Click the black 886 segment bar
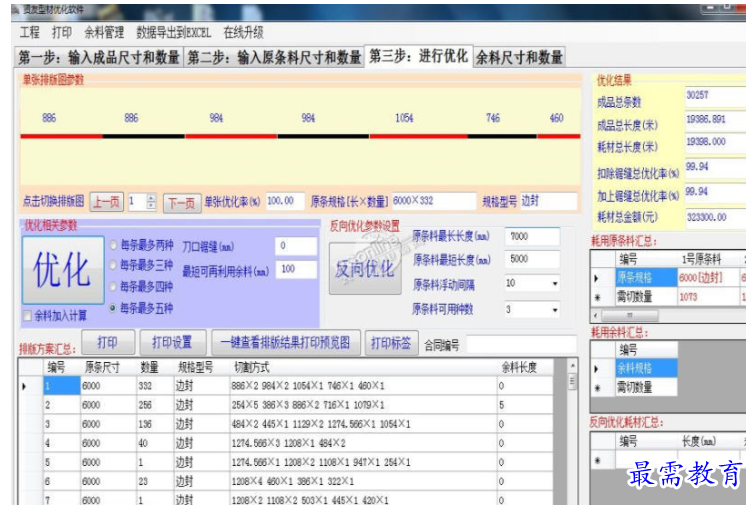 pyautogui.click(x=144, y=137)
